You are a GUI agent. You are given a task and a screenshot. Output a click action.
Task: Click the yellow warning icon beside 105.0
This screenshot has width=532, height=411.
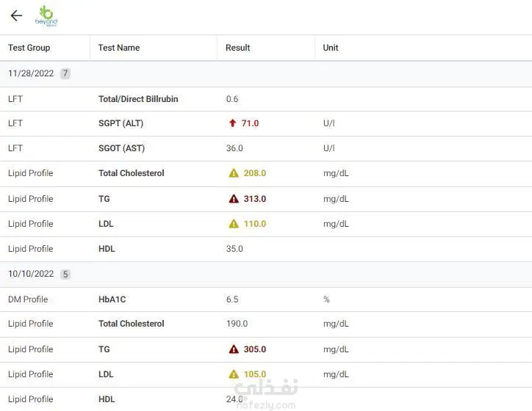pyautogui.click(x=234, y=374)
